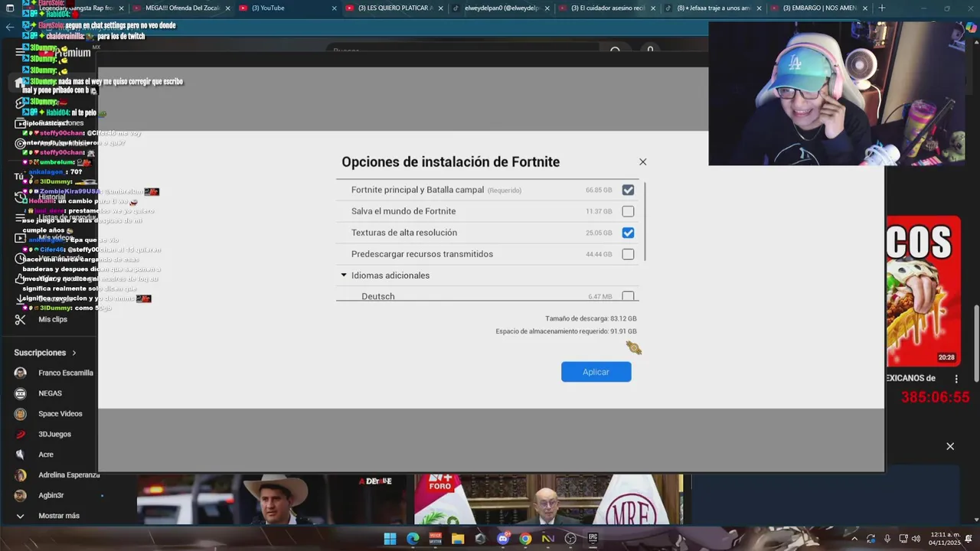Collapse the Idiomas adicionales section
The width and height of the screenshot is (980, 551).
coord(344,275)
